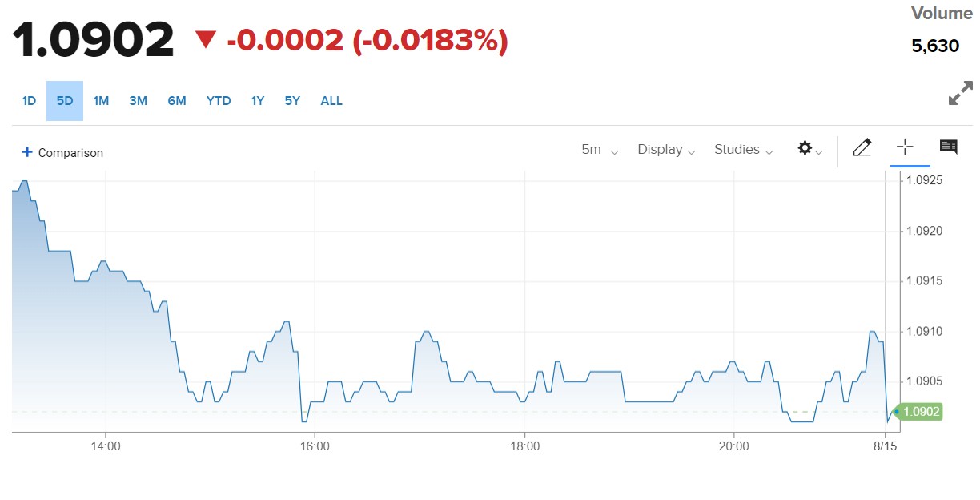This screenshot has height=500, width=980.
Task: Switch chart to 3M range
Action: point(139,101)
